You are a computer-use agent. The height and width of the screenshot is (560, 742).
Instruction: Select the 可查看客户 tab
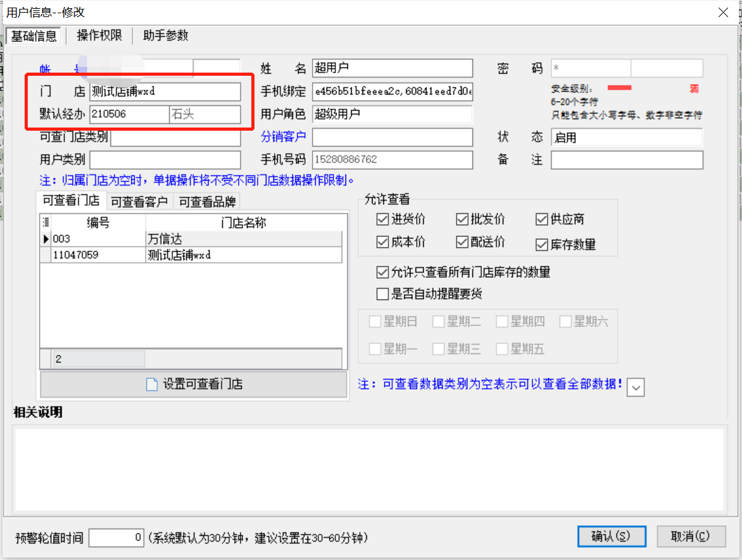pos(140,202)
